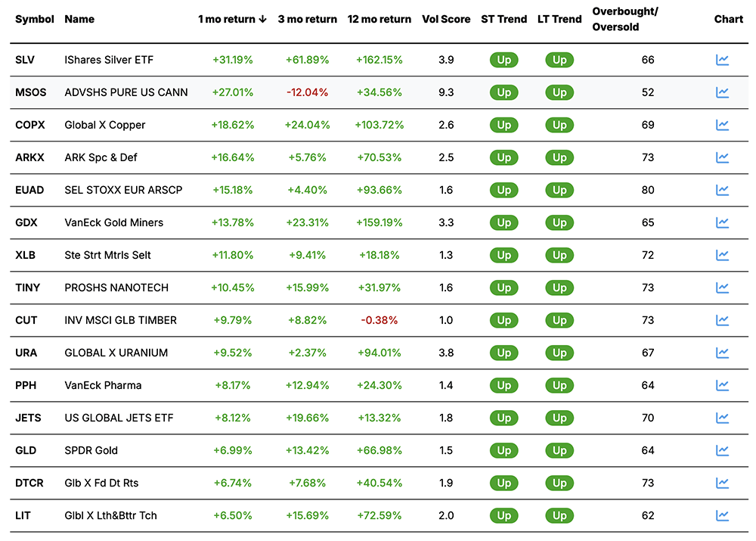The height and width of the screenshot is (541, 756).
Task: Open the LIT chart icon
Action: point(722,515)
